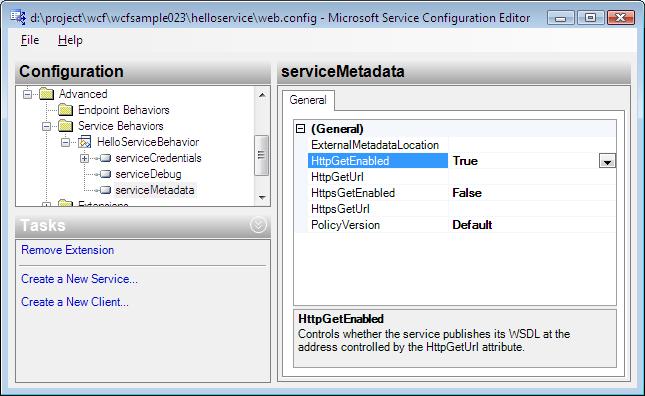Click the serviceMetadata element icon
The height and width of the screenshot is (396, 645).
pyautogui.click(x=105, y=190)
